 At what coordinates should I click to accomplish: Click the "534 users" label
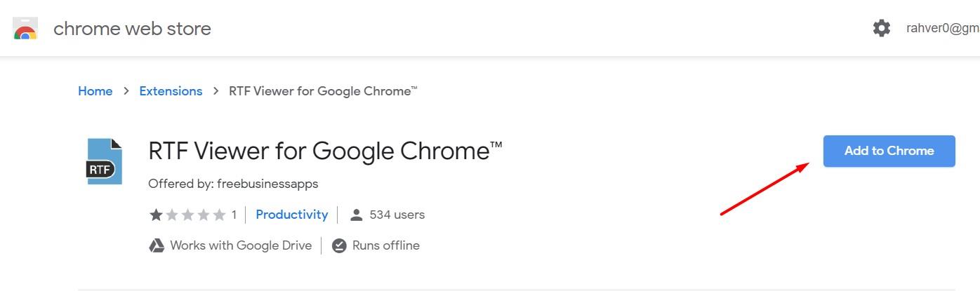pyautogui.click(x=397, y=215)
